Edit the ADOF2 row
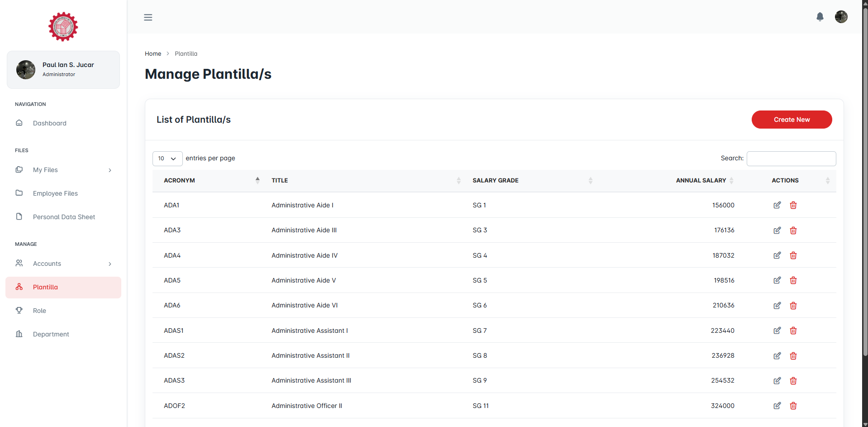 coord(777,406)
